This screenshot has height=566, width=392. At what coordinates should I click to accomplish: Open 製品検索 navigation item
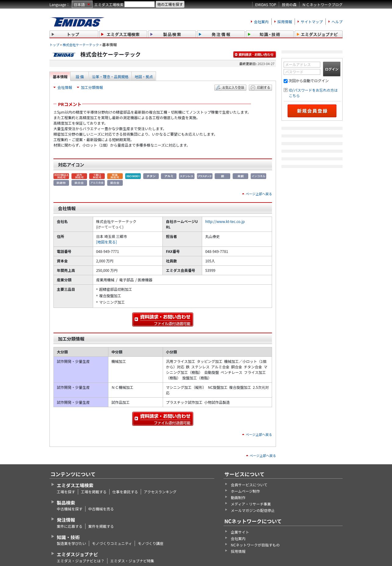tap(172, 34)
